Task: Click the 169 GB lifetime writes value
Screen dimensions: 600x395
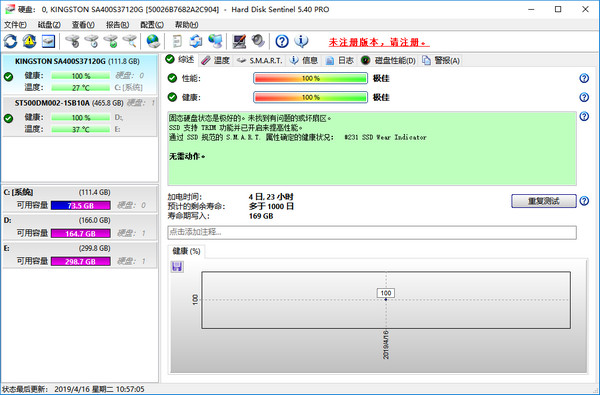Action: tap(261, 216)
